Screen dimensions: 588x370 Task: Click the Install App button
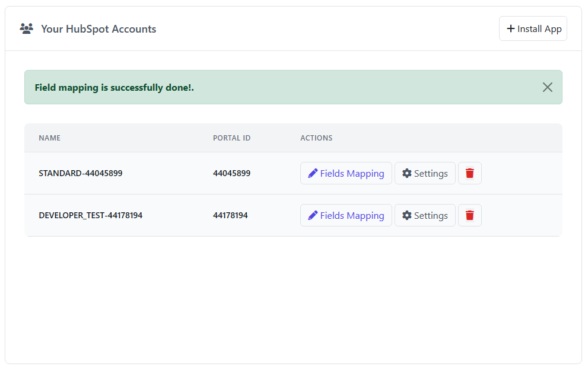click(532, 28)
